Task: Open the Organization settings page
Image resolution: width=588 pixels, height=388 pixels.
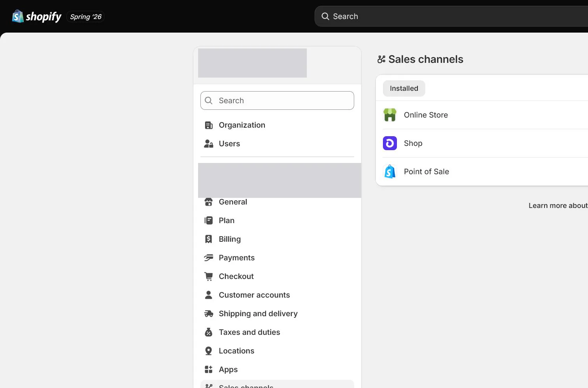Action: coord(277,125)
